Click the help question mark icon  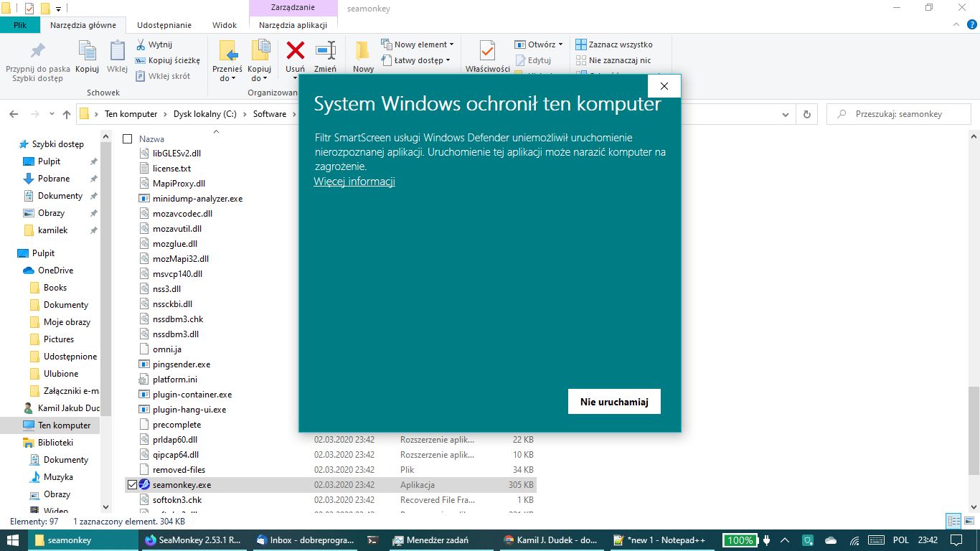click(x=971, y=24)
